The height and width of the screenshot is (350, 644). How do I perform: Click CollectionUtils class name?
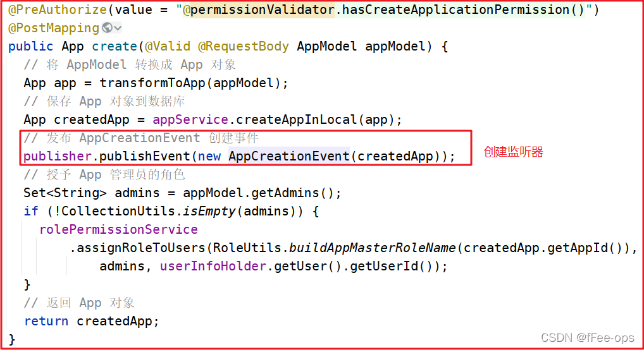pos(118,211)
